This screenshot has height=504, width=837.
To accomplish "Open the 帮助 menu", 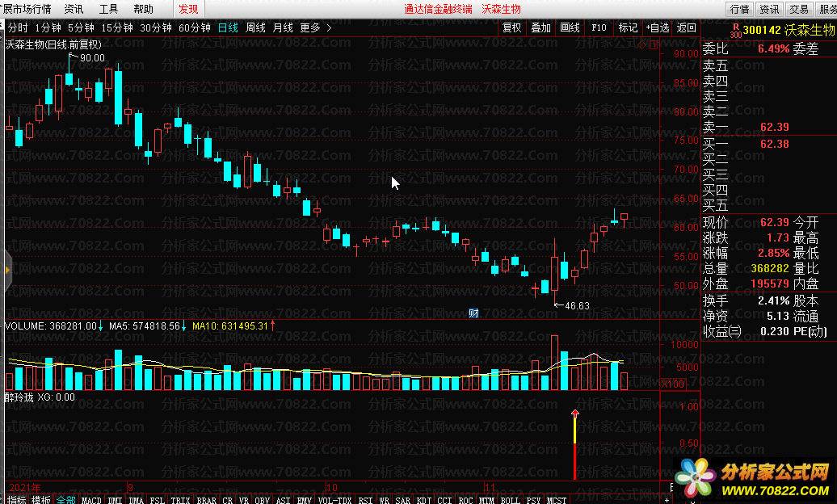I will (x=143, y=9).
